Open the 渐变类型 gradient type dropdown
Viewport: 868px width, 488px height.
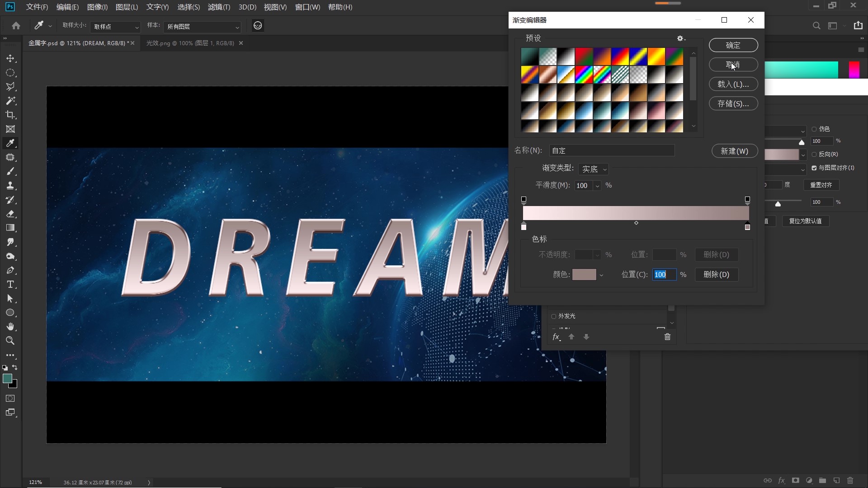(594, 169)
